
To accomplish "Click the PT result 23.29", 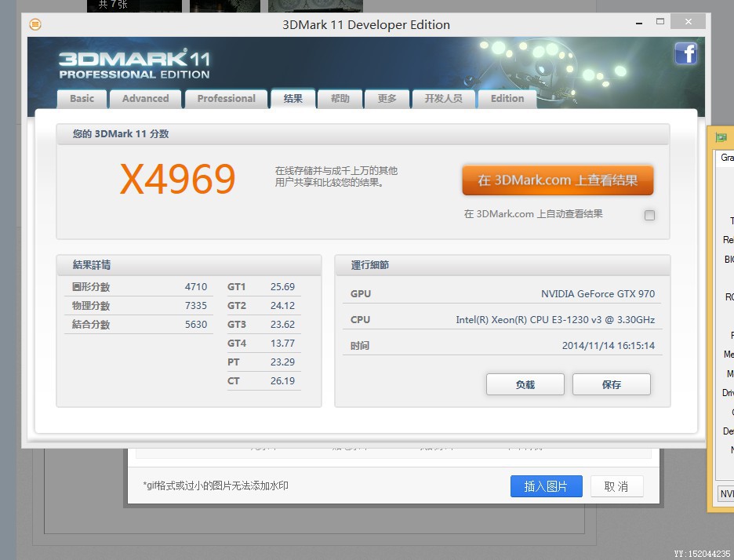I will (283, 362).
